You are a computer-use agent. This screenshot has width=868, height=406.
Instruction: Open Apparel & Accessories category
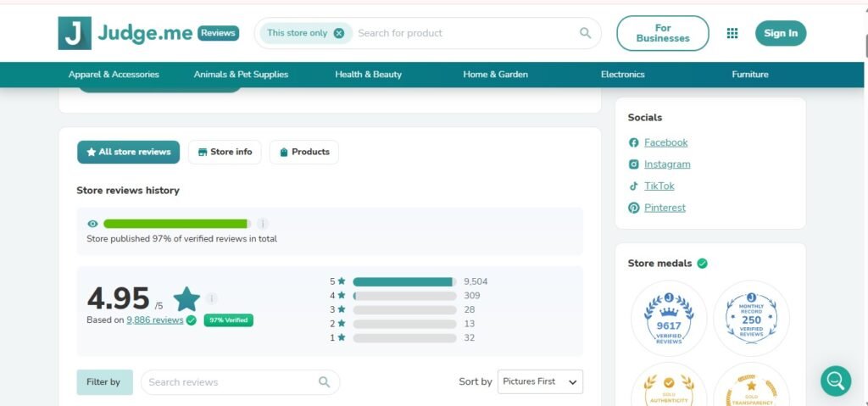click(x=114, y=75)
